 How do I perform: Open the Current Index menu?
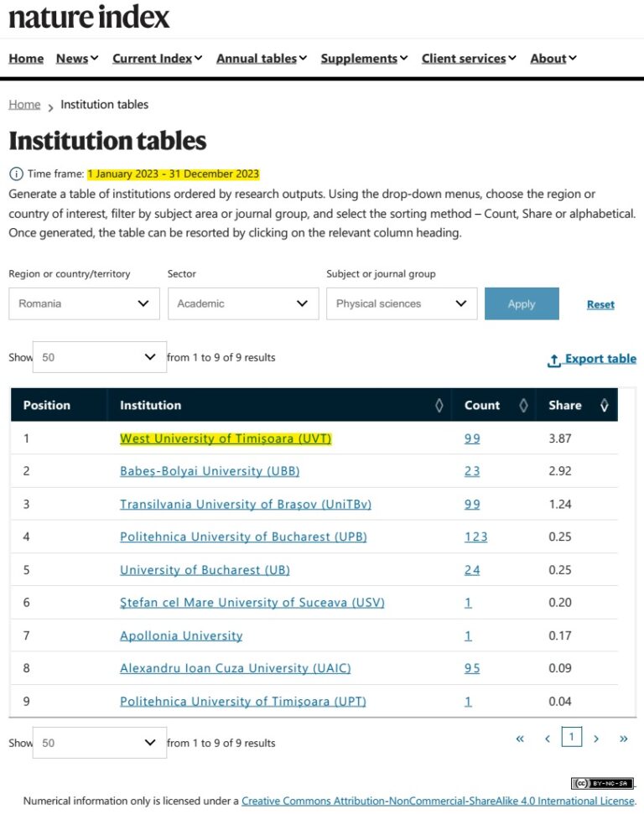(158, 59)
